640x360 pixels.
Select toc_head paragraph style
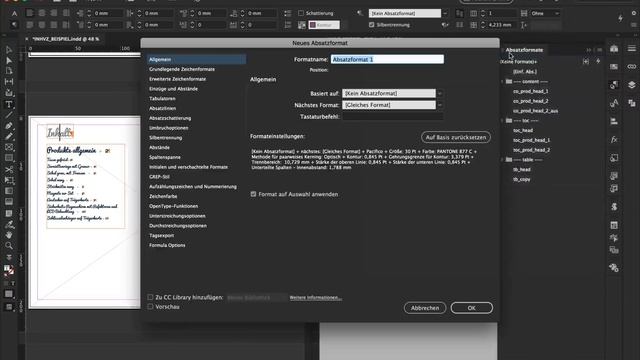(523, 131)
